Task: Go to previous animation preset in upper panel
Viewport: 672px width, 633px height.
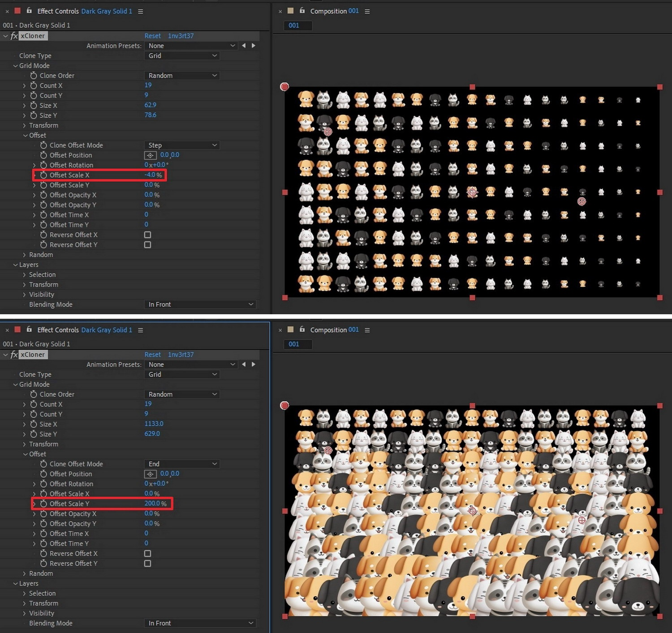Action: [x=244, y=46]
